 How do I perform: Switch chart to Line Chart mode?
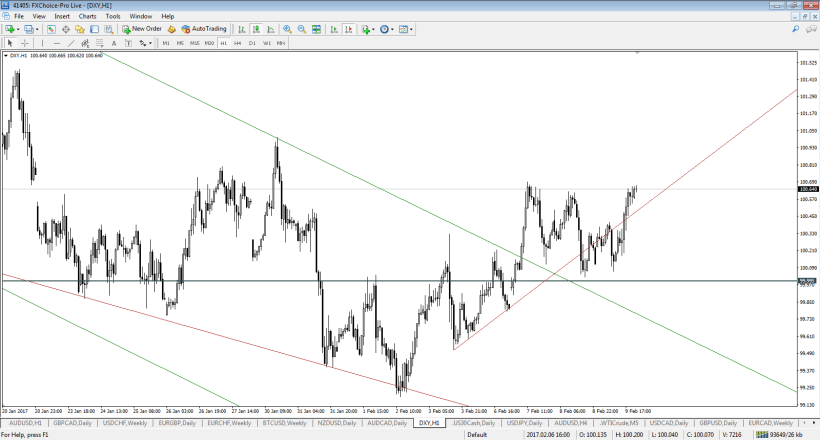[x=270, y=29]
